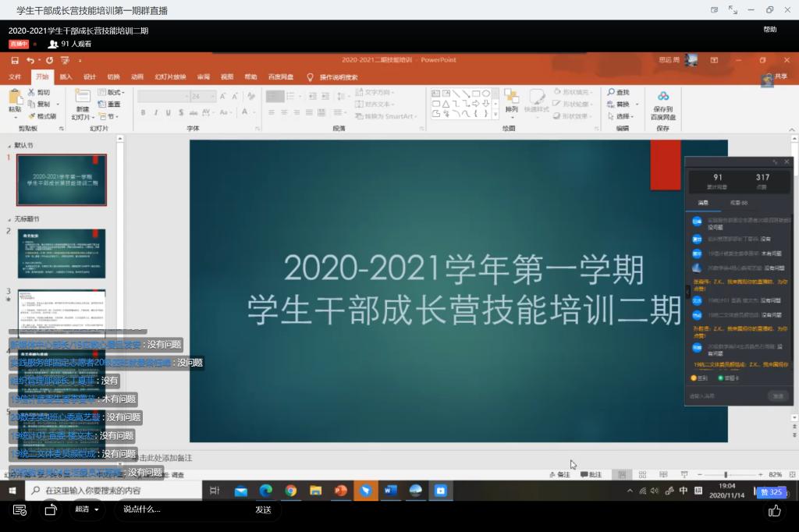The image size is (799, 532).
Task: Toggle Bold formatting button
Action: click(x=144, y=113)
